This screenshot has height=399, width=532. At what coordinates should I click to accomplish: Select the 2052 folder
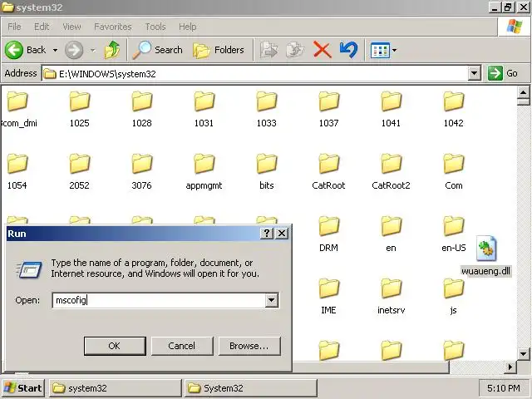tap(80, 172)
